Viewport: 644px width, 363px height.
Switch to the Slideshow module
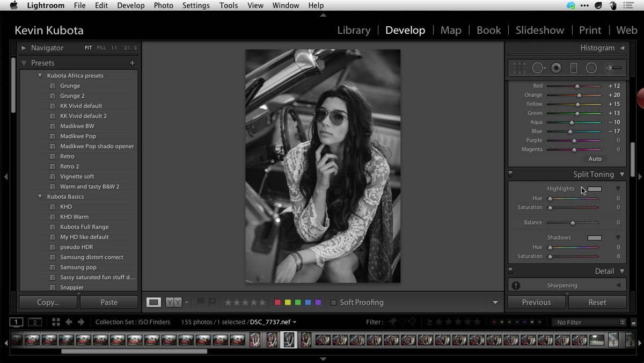coord(540,30)
